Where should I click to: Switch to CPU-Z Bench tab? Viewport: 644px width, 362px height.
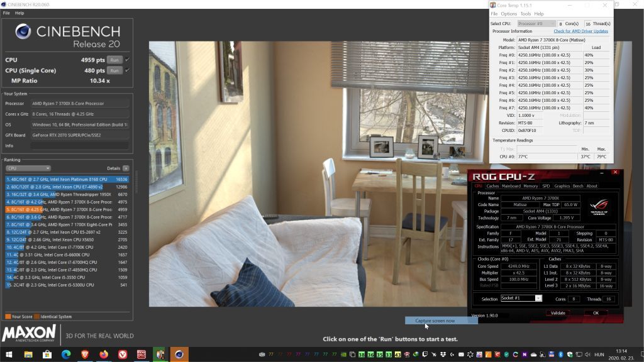point(578,186)
